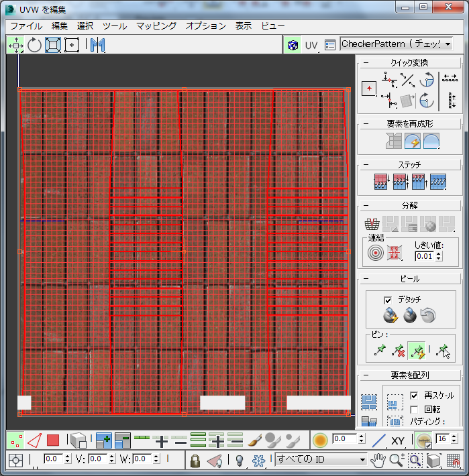469x476 pixels.
Task: Switch to vertex sub-object mode
Action: point(15,440)
